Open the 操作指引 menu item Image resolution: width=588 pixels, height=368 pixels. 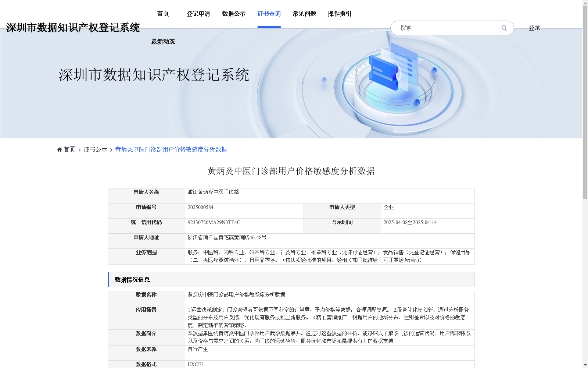[x=340, y=14]
